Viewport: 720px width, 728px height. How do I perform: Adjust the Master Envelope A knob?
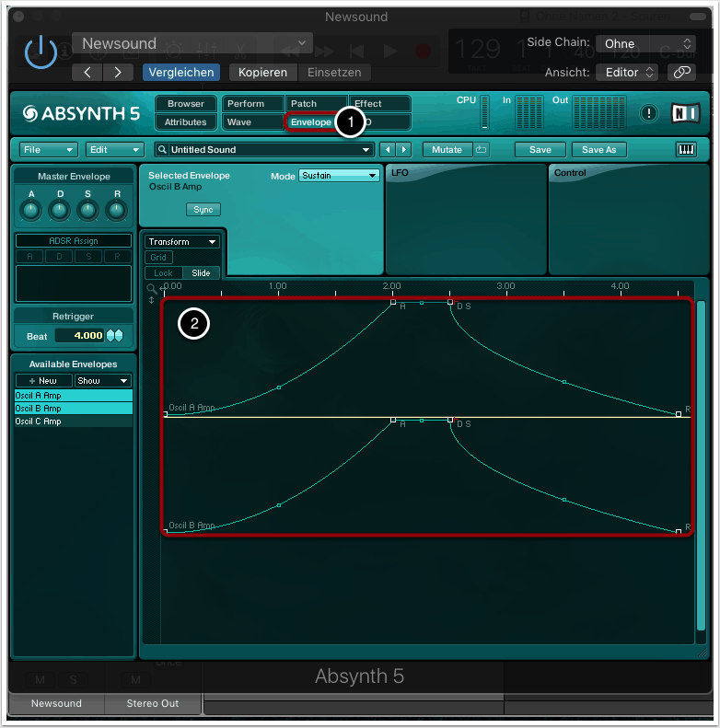[31, 211]
